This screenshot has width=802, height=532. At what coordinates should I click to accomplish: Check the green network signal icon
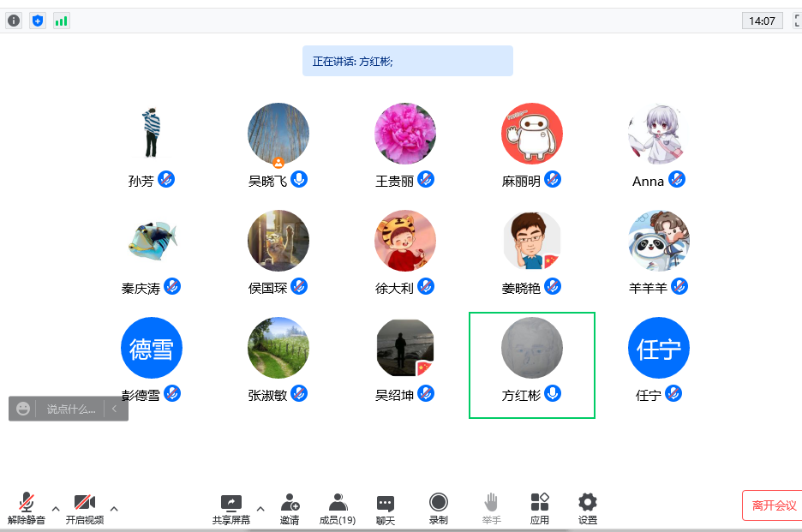click(x=62, y=21)
